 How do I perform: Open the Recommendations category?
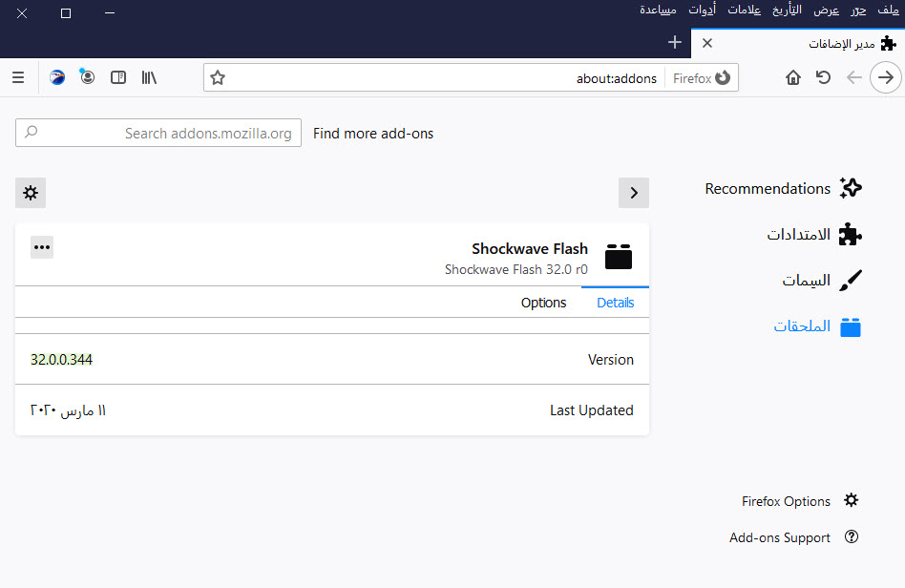[783, 188]
